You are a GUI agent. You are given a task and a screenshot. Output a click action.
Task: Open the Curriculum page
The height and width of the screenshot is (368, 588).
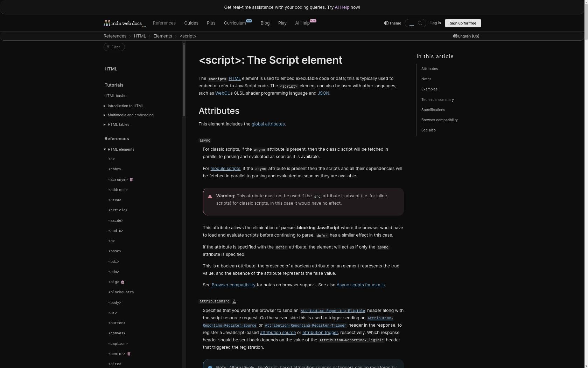(x=238, y=23)
